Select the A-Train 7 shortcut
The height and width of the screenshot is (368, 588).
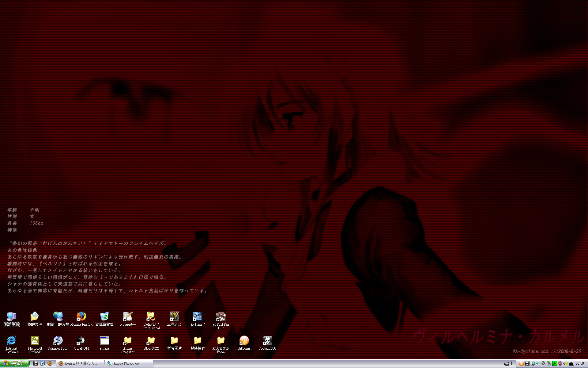[x=198, y=319]
